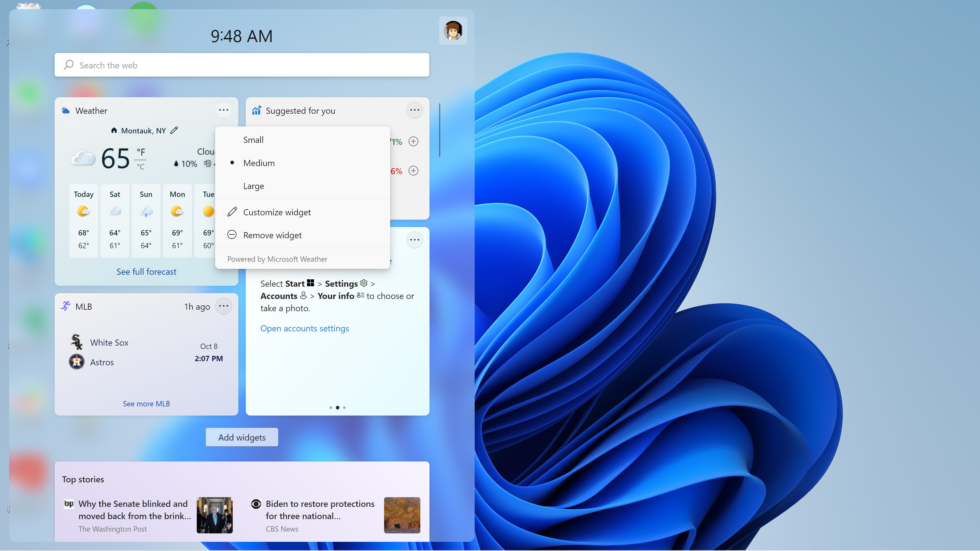Click the three-dot menu on MLB widget

224,306
